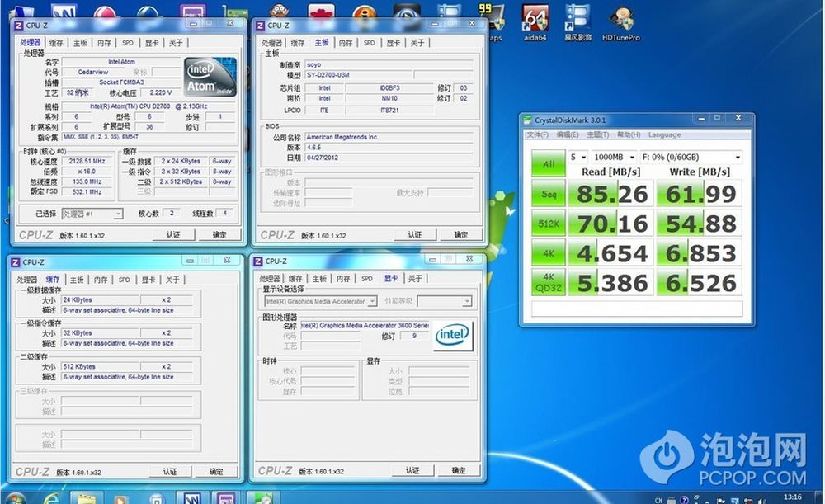This screenshot has width=825, height=504.
Task: Open the 主题(T) menu in CrystalDiskMark
Action: pos(597,134)
